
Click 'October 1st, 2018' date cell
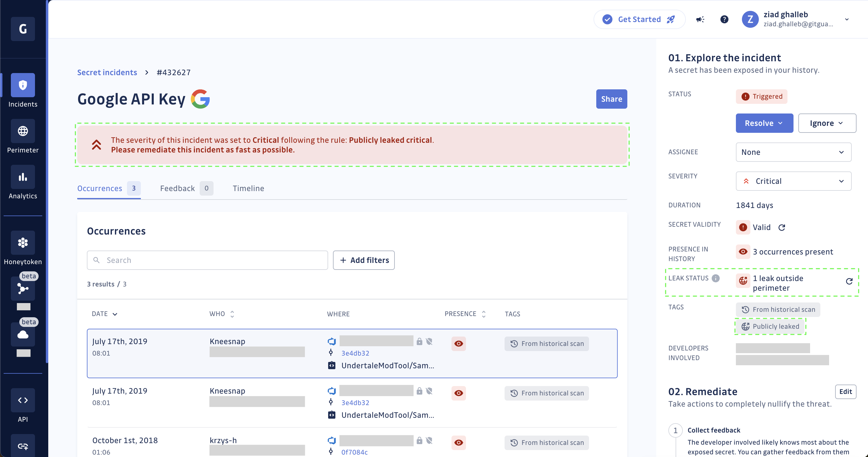point(125,440)
